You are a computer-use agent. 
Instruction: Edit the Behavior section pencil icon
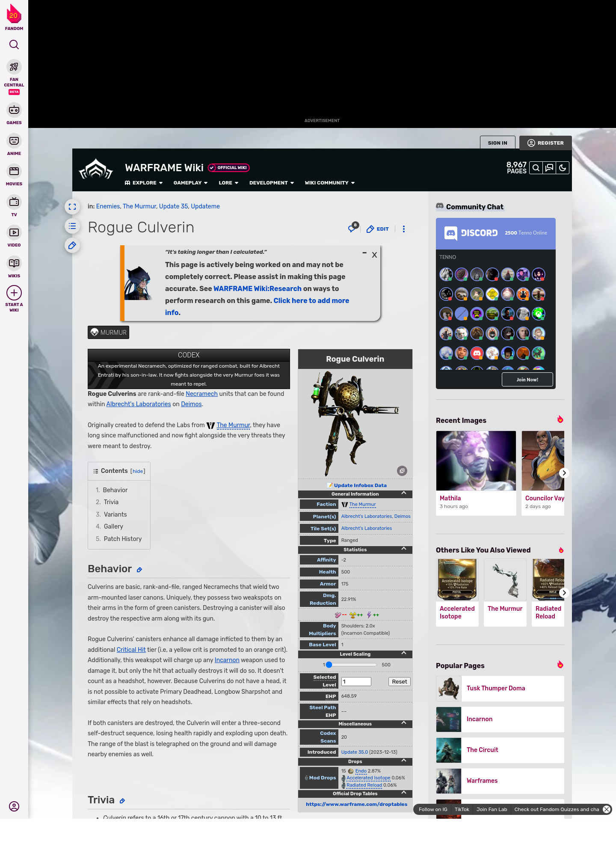(139, 570)
